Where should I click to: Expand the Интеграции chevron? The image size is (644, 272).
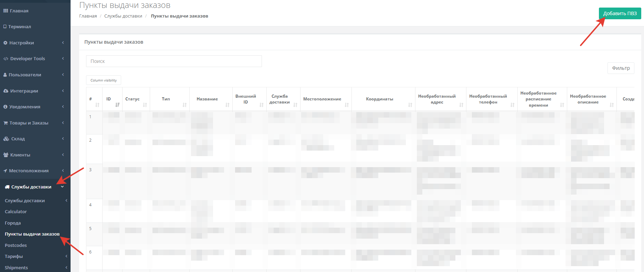coord(63,91)
